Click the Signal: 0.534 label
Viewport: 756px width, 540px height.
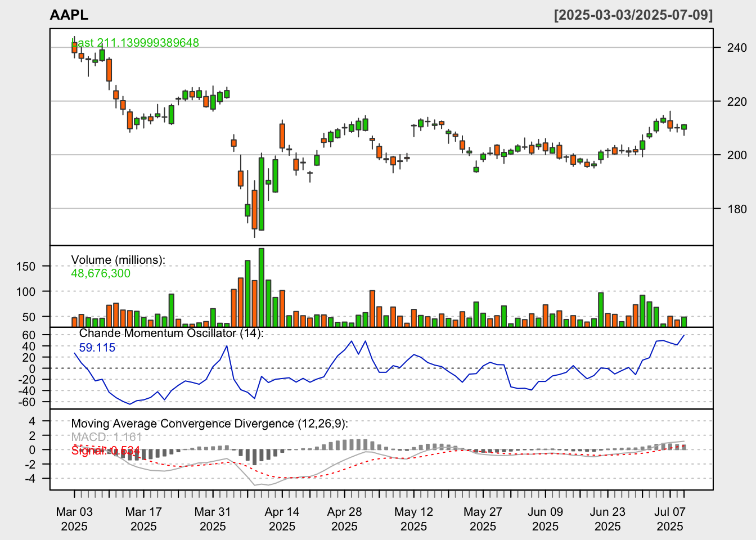point(106,451)
